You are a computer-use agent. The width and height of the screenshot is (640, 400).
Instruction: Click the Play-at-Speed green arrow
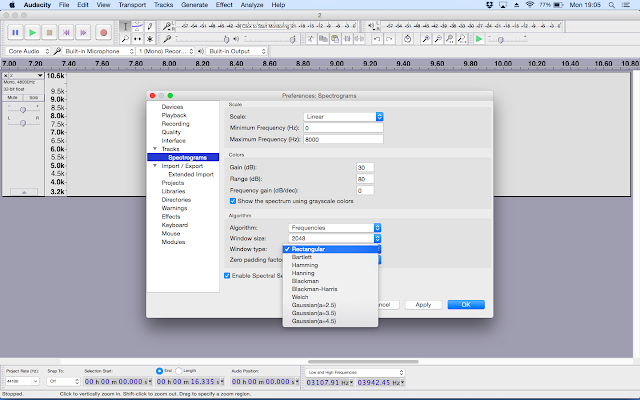(479, 39)
